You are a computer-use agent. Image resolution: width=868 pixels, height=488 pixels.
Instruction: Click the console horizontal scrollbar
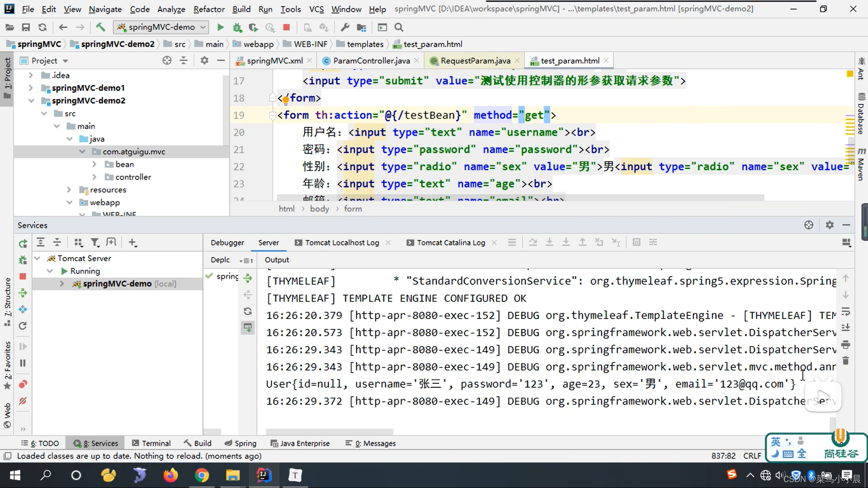pos(329,432)
